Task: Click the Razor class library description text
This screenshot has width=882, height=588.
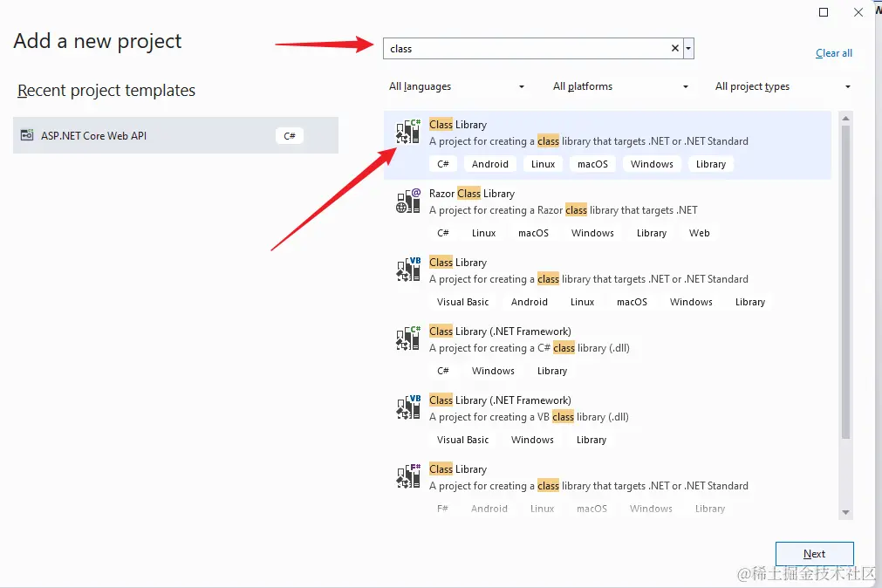Action: [x=563, y=210]
